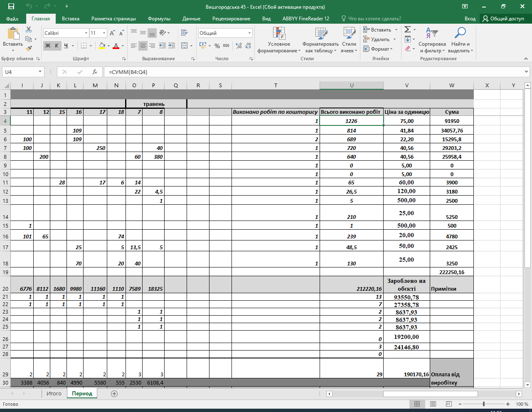Click Сортировка и фильтр button

(x=432, y=40)
